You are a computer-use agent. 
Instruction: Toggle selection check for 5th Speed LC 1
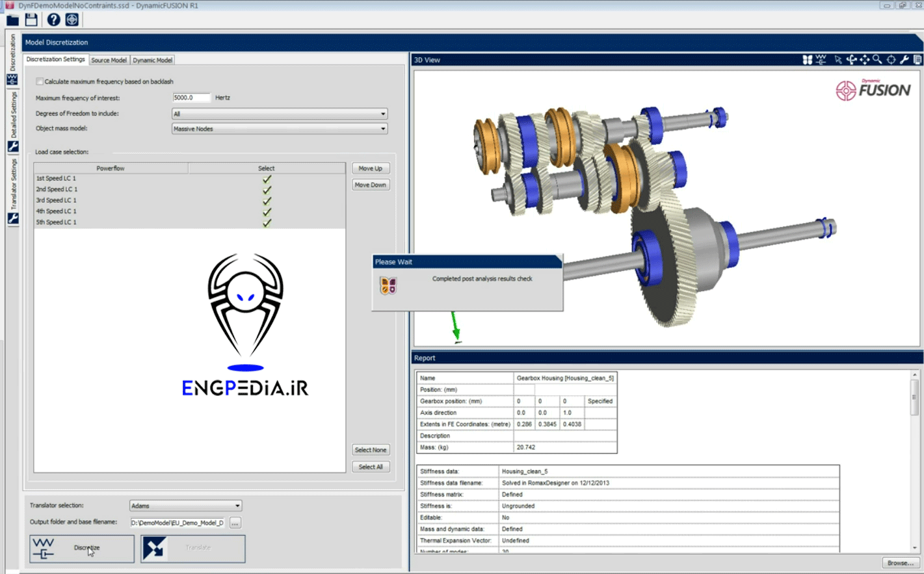[x=267, y=223]
